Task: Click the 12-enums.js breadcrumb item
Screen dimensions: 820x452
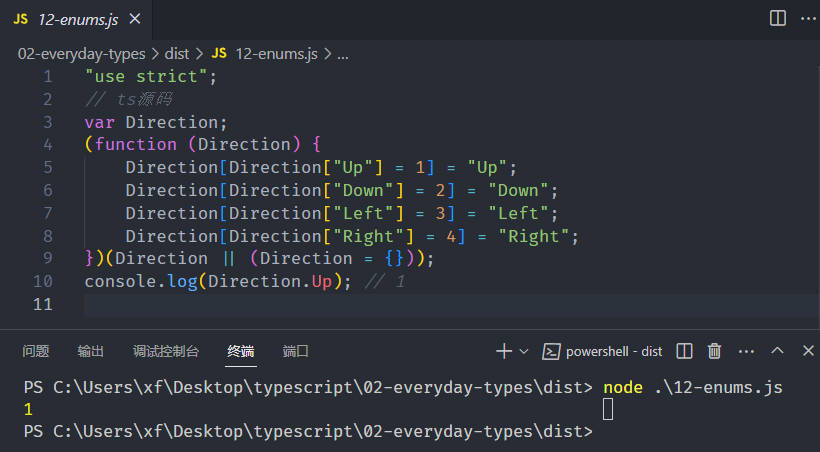Action: point(276,54)
